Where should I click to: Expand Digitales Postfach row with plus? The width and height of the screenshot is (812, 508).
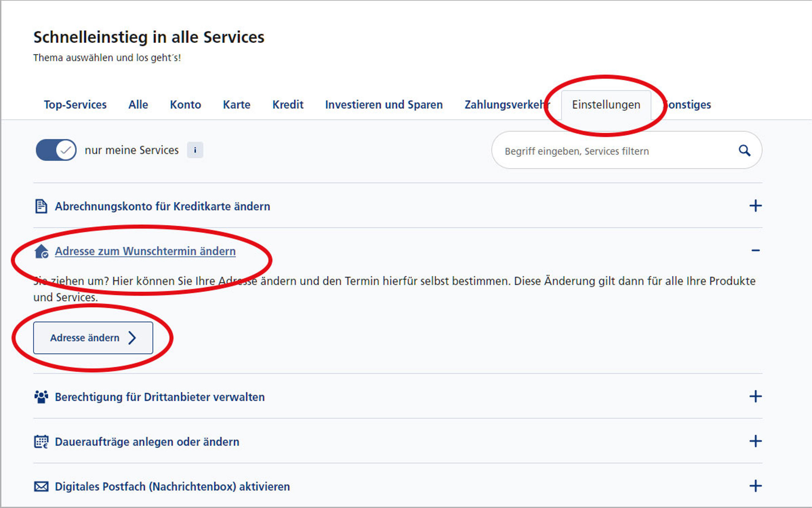click(x=755, y=486)
